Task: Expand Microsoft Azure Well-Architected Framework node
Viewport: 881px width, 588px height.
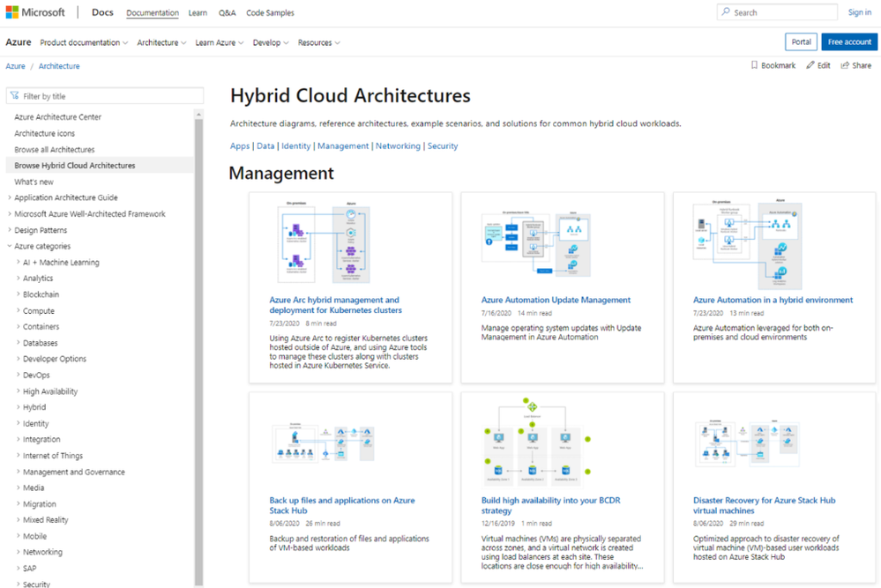Action: 10,214
